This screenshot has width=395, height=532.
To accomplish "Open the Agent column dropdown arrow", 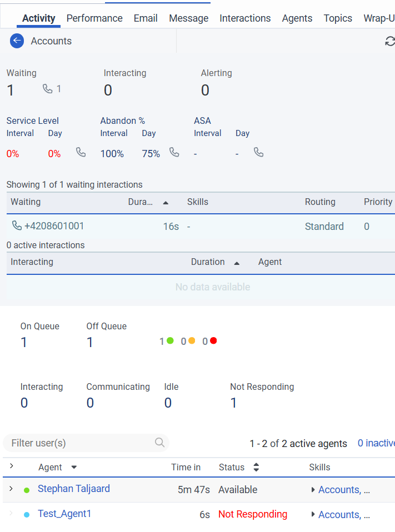I will click(74, 468).
